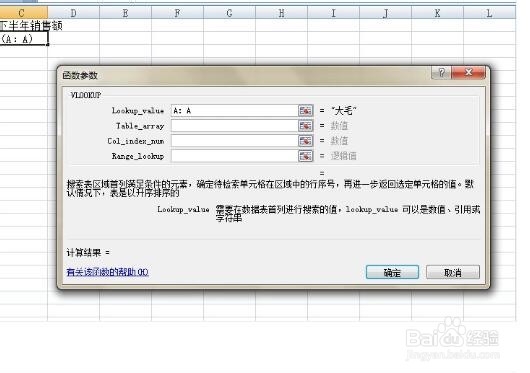Image resolution: width=530 pixels, height=373 pixels.
Task: Select column H header
Action: pyautogui.click(x=282, y=13)
